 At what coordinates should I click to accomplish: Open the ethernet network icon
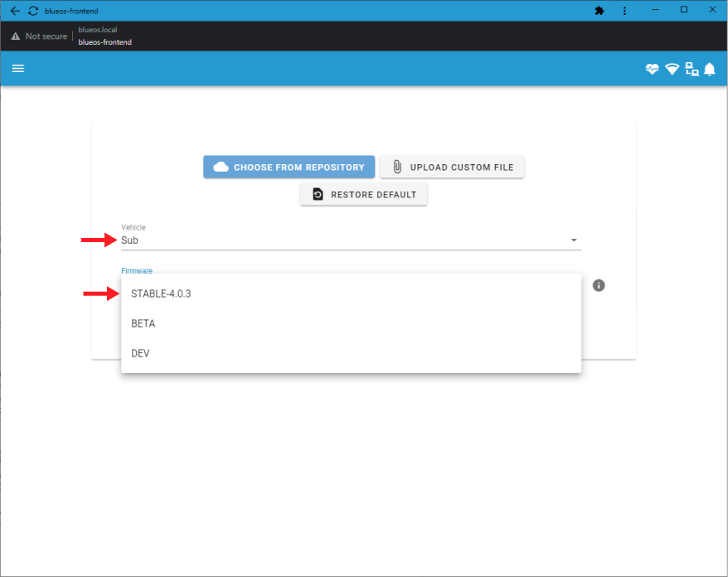[692, 69]
